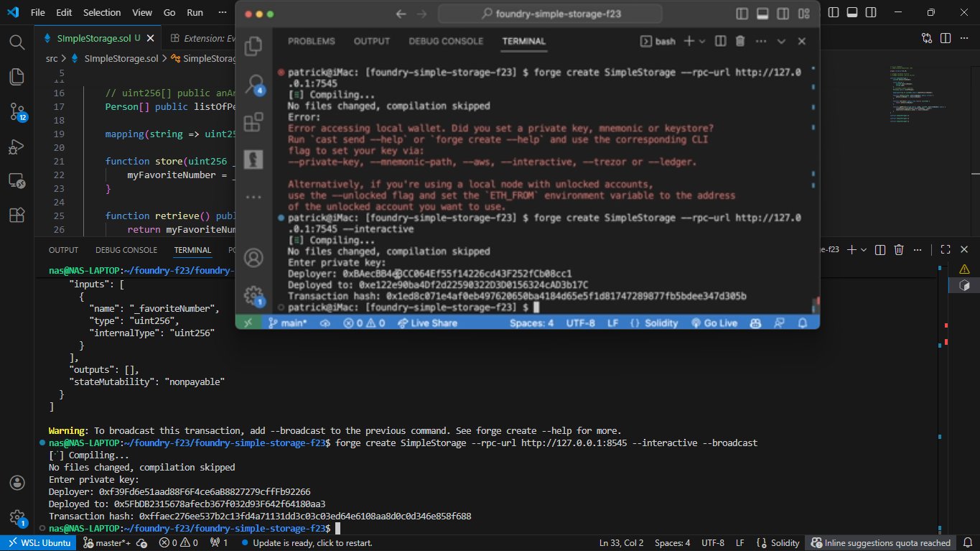
Task: Open the Run and Debug view
Action: point(17,147)
